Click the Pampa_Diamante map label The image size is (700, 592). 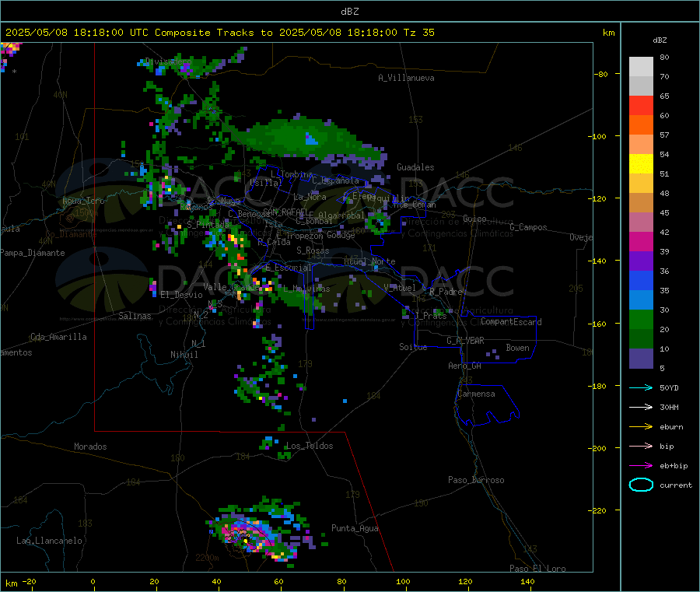tap(33, 253)
